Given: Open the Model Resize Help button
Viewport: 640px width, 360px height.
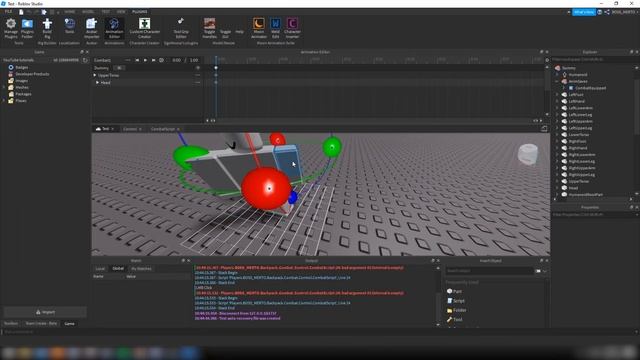Looking at the screenshot, I should pyautogui.click(x=240, y=31).
